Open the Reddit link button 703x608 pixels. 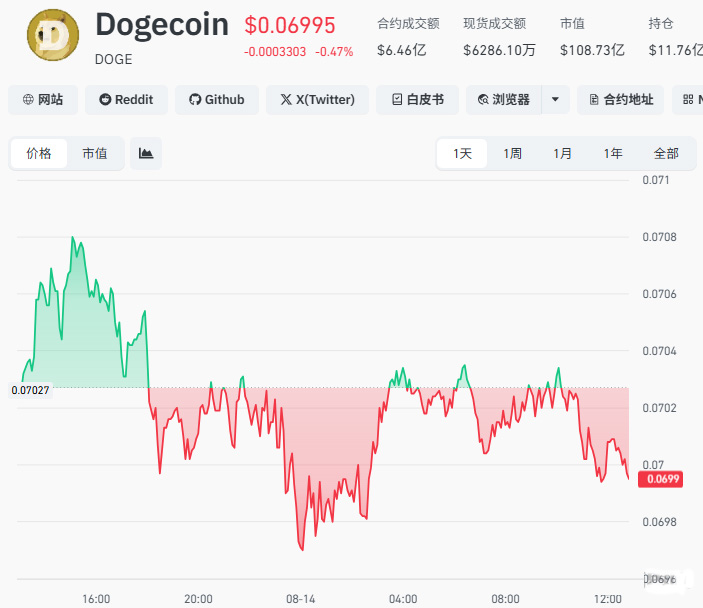(126, 100)
